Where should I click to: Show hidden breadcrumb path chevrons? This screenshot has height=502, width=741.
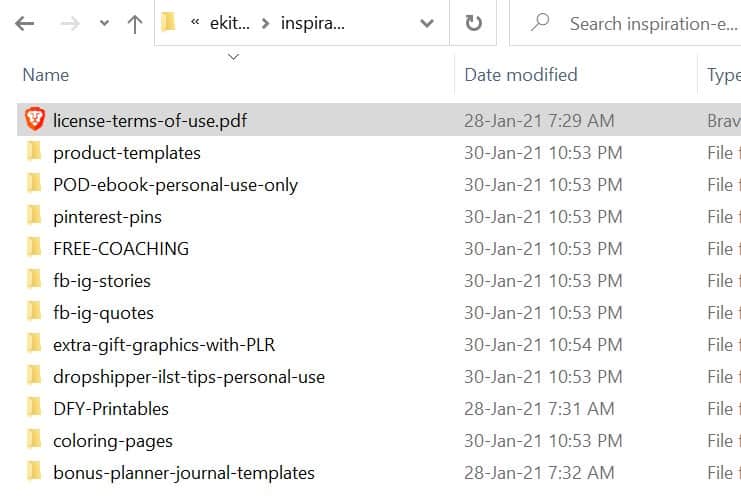pos(195,22)
